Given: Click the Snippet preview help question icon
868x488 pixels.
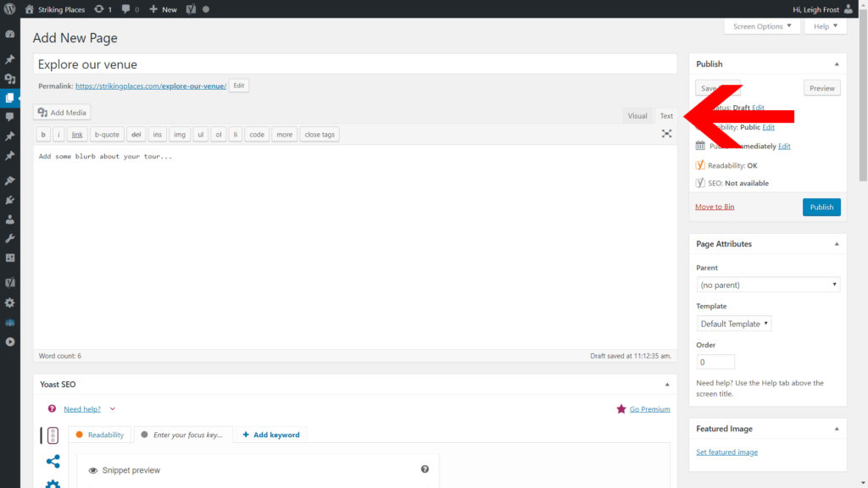Looking at the screenshot, I should (425, 469).
